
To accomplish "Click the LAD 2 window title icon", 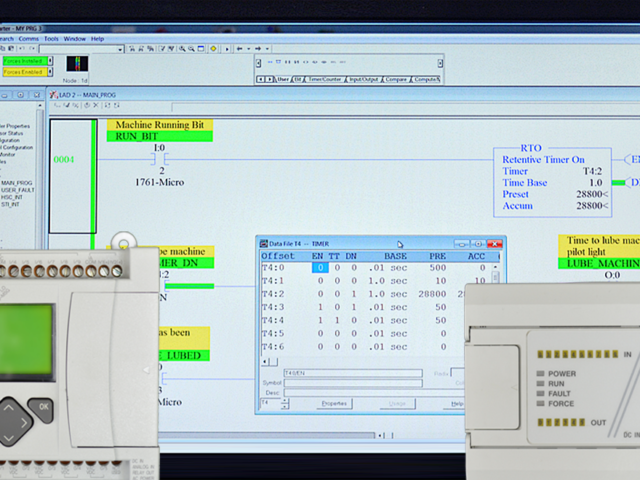I will point(53,95).
